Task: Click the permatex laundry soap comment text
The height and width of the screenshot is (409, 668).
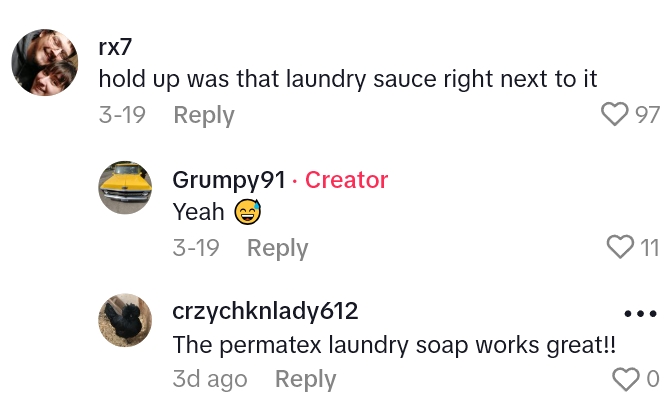Action: [394, 345]
